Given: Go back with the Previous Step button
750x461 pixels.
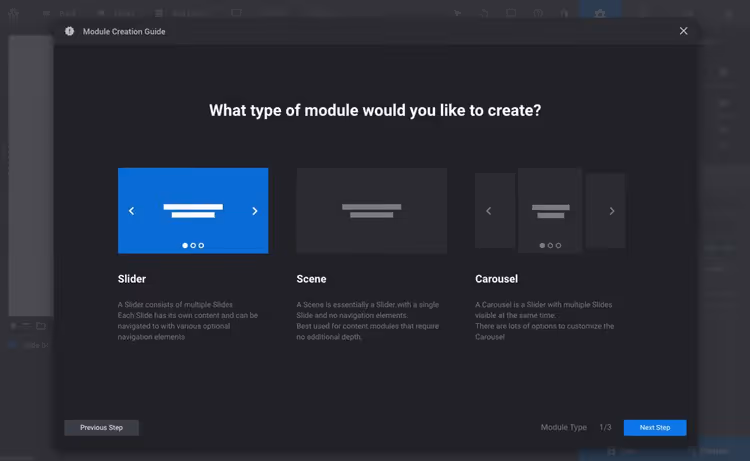Looking at the screenshot, I should click(101, 428).
